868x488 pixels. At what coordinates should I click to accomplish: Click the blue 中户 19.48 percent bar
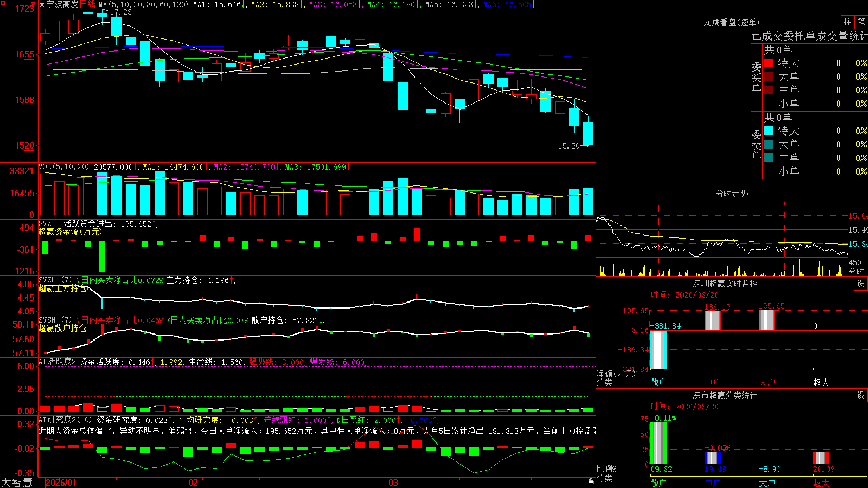point(712,458)
